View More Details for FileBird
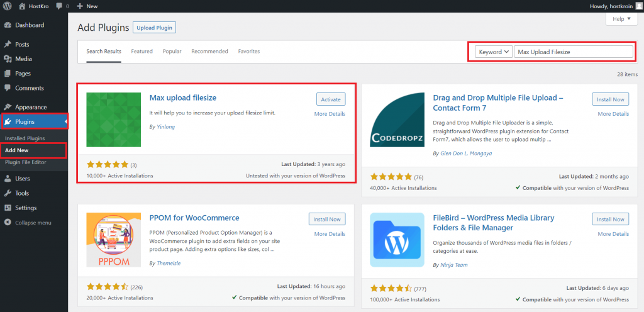The height and width of the screenshot is (312, 644). pyautogui.click(x=613, y=234)
